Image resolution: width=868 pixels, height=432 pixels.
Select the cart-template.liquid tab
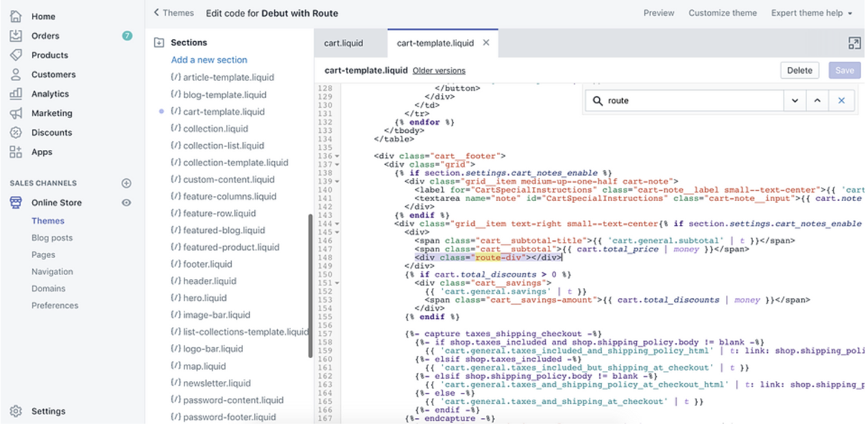[435, 43]
